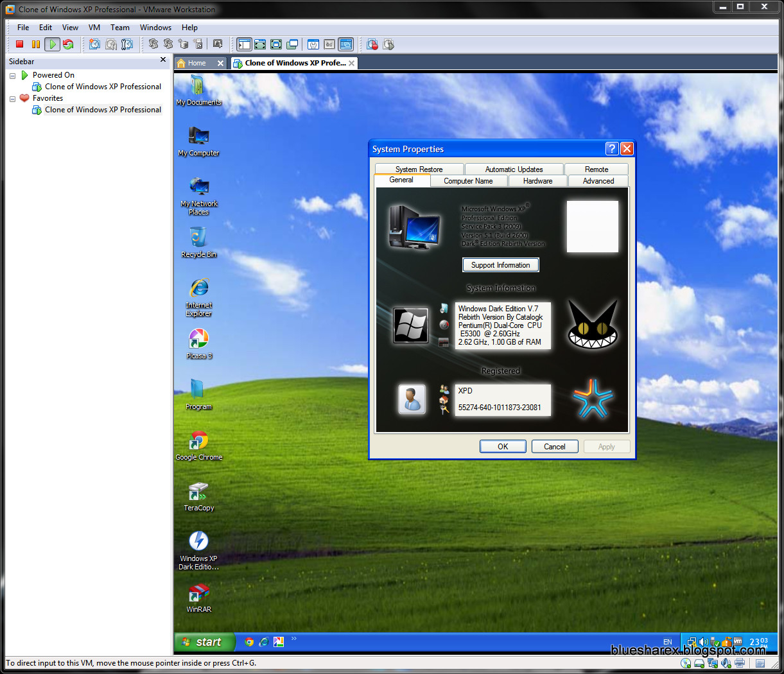The image size is (784, 674).
Task: Select the Recycle Bin icon
Action: pos(198,243)
